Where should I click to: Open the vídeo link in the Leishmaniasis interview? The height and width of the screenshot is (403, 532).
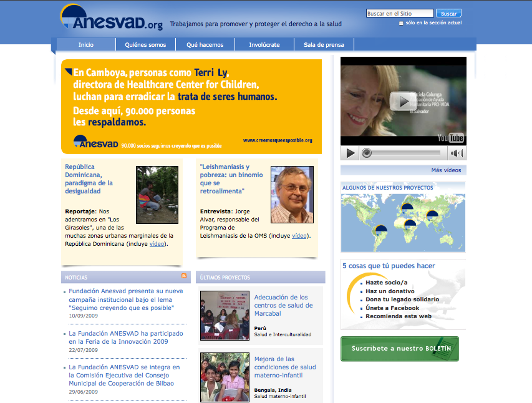[x=299, y=236]
